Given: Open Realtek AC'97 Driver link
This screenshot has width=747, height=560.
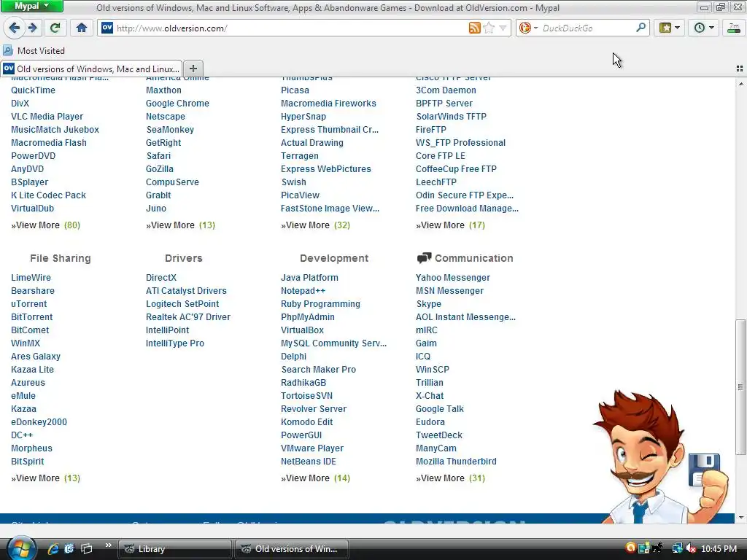Looking at the screenshot, I should [188, 317].
